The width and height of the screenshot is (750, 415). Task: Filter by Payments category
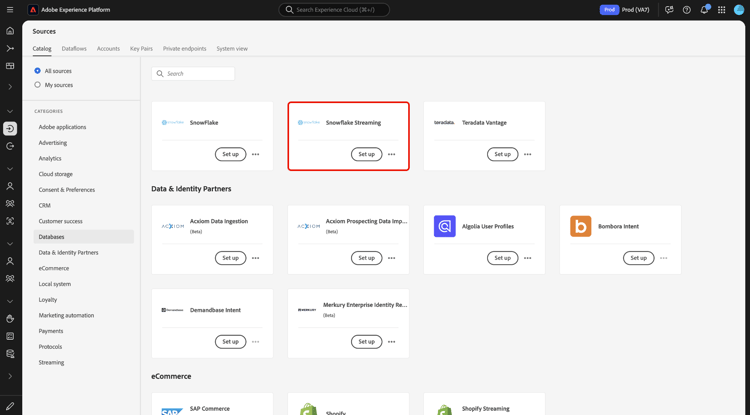(51, 331)
